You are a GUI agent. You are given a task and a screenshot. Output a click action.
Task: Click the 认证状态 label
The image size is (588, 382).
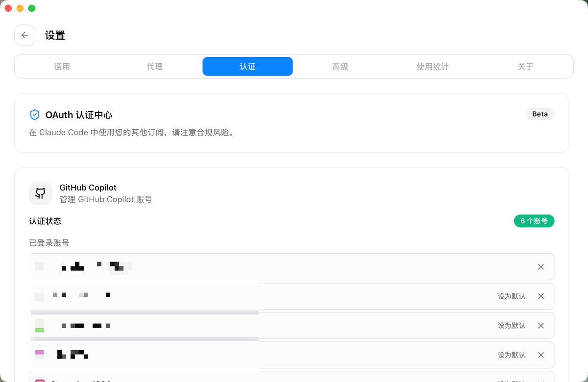(x=45, y=221)
